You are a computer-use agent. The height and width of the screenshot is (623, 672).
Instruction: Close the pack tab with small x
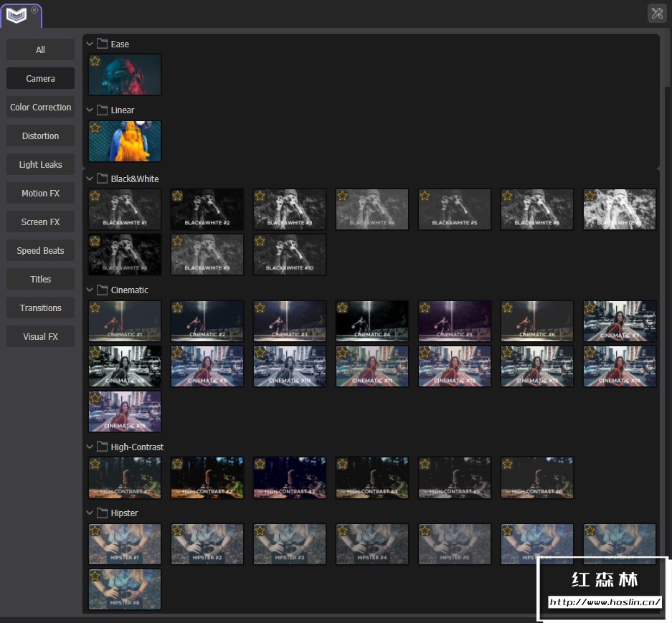[x=34, y=10]
